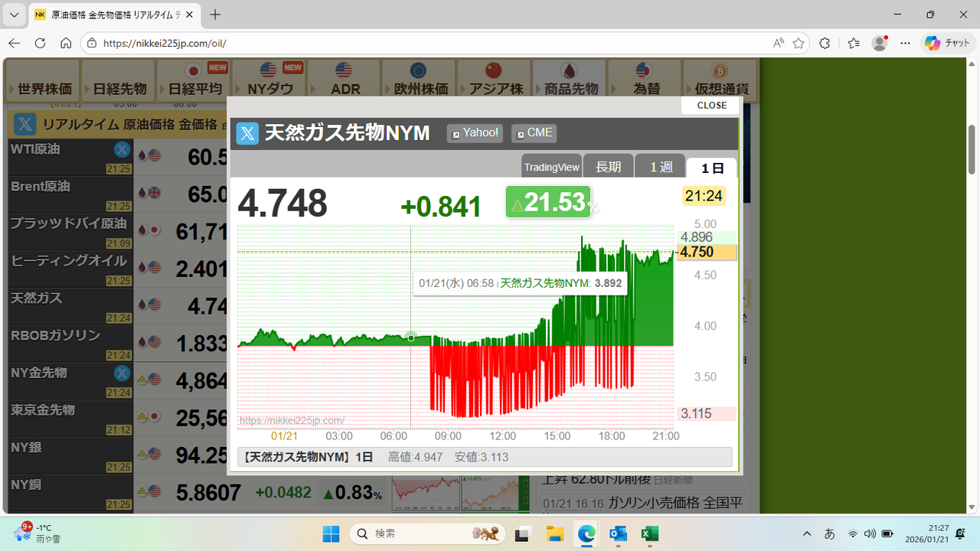Switch chart to the 1週 tab
This screenshot has width=980, height=551.
(660, 167)
